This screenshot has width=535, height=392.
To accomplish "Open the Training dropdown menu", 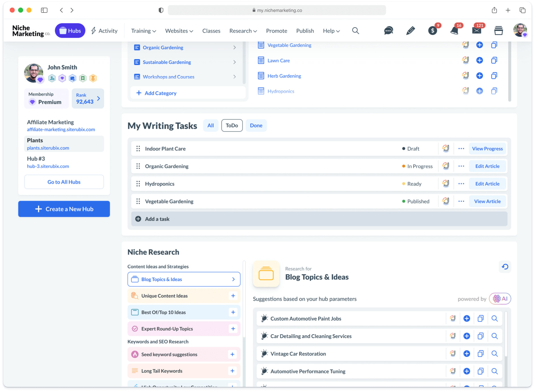I will (143, 31).
